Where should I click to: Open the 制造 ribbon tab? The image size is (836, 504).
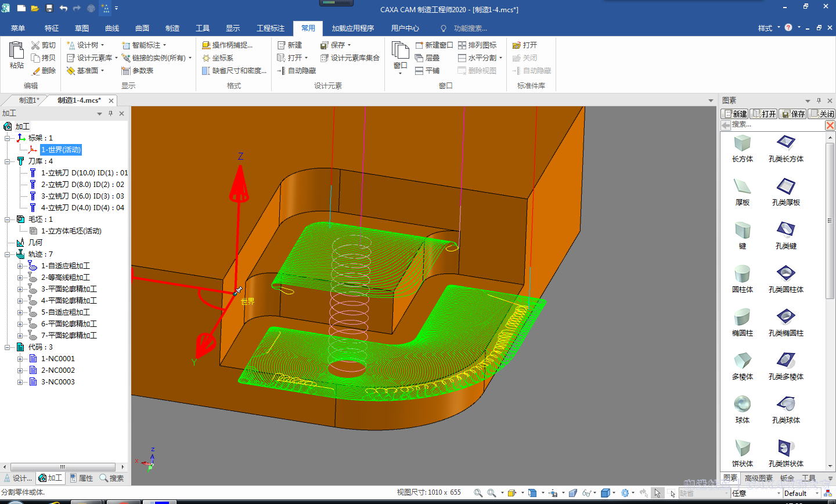tap(172, 28)
